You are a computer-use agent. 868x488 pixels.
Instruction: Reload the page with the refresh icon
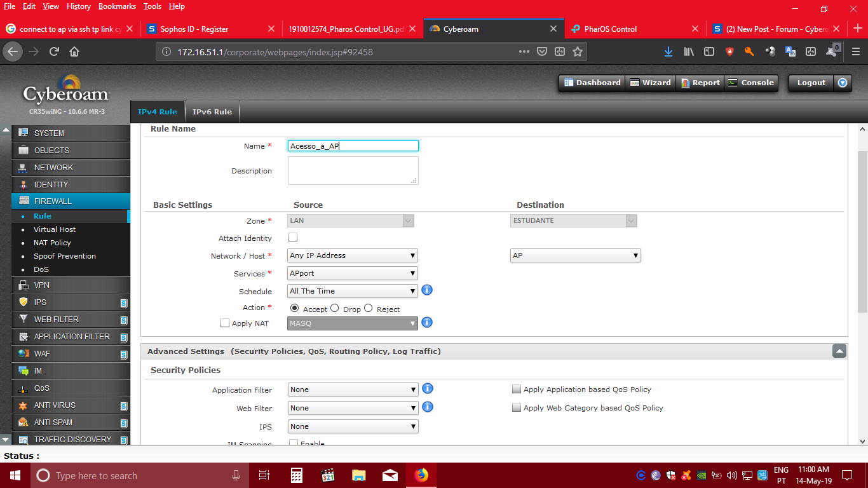(54, 52)
